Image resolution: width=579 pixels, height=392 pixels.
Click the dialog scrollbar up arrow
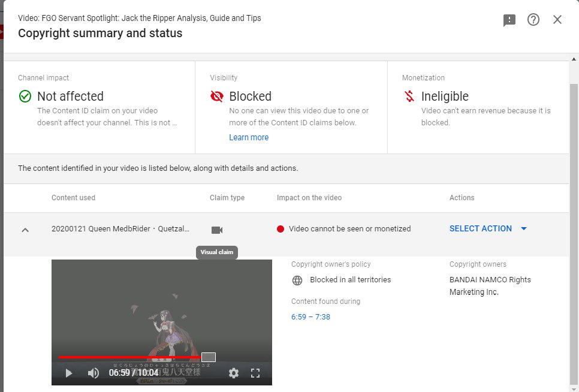[574, 59]
